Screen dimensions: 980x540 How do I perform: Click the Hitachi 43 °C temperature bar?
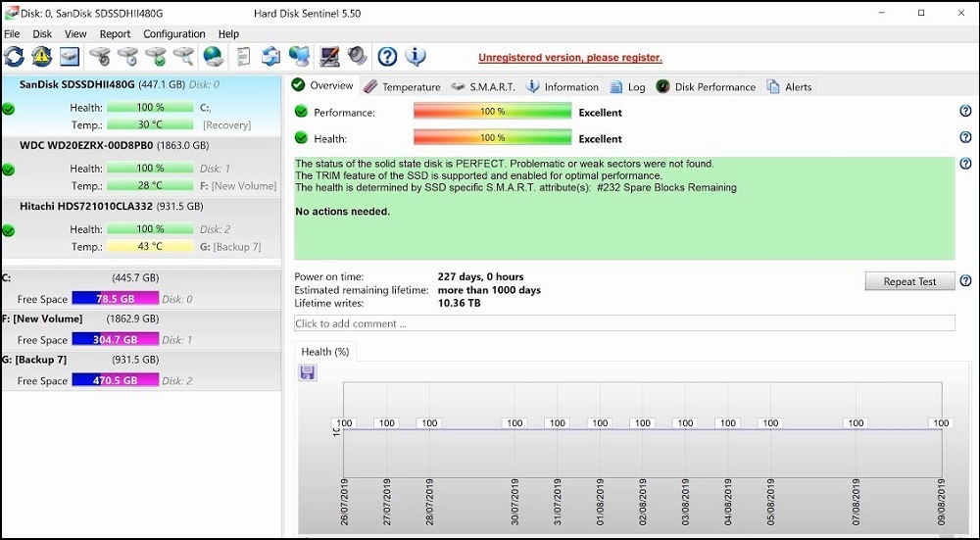(x=150, y=246)
